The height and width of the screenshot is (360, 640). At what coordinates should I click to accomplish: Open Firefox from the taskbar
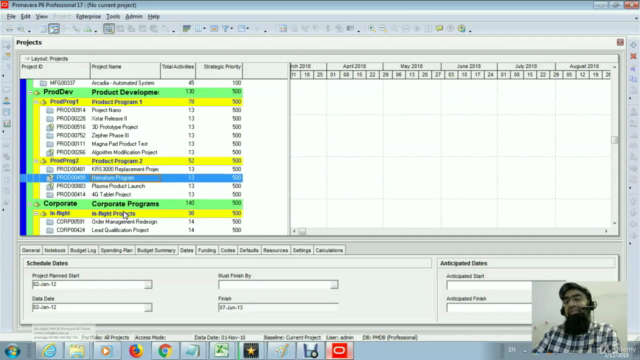click(x=136, y=351)
